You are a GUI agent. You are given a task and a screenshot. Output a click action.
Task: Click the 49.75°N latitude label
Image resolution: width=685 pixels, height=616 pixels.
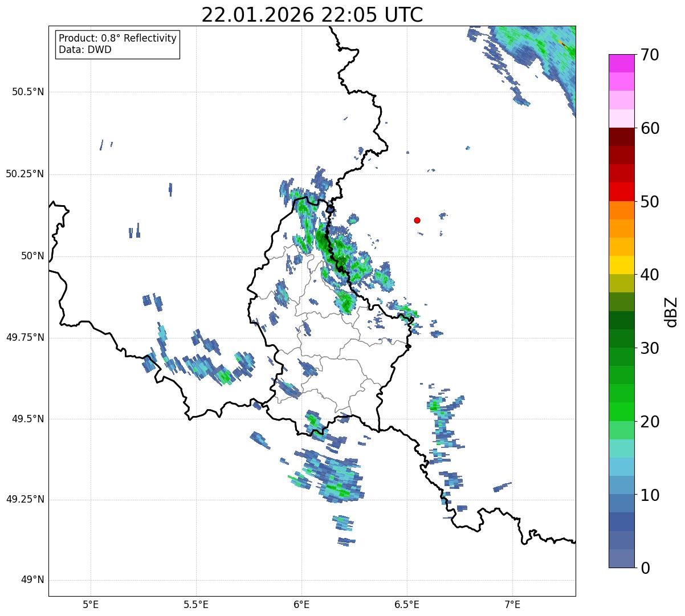click(25, 337)
